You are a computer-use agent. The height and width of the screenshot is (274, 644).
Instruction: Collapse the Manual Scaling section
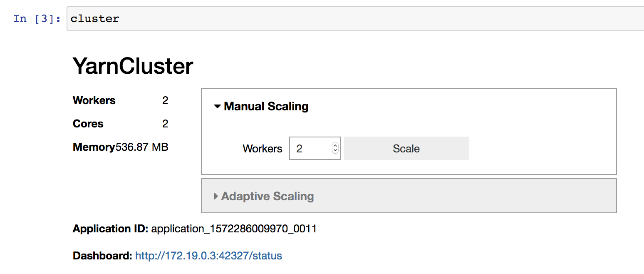[x=261, y=107]
